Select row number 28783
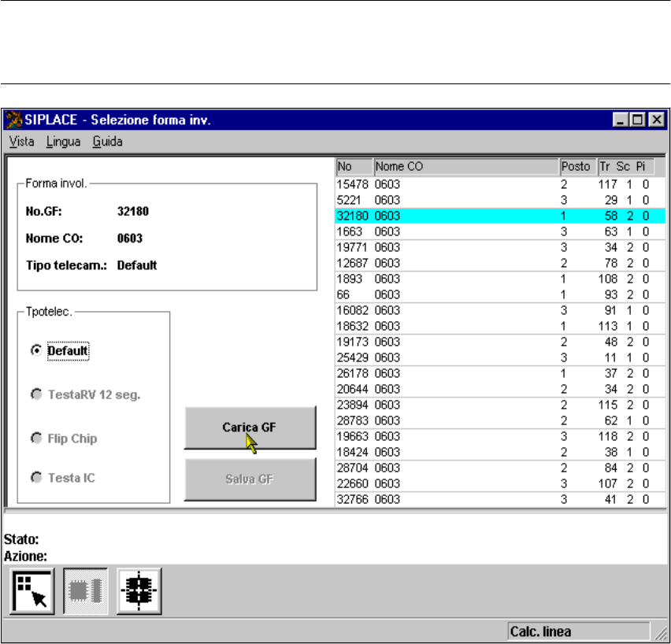The height and width of the screenshot is (644, 671). pos(500,420)
